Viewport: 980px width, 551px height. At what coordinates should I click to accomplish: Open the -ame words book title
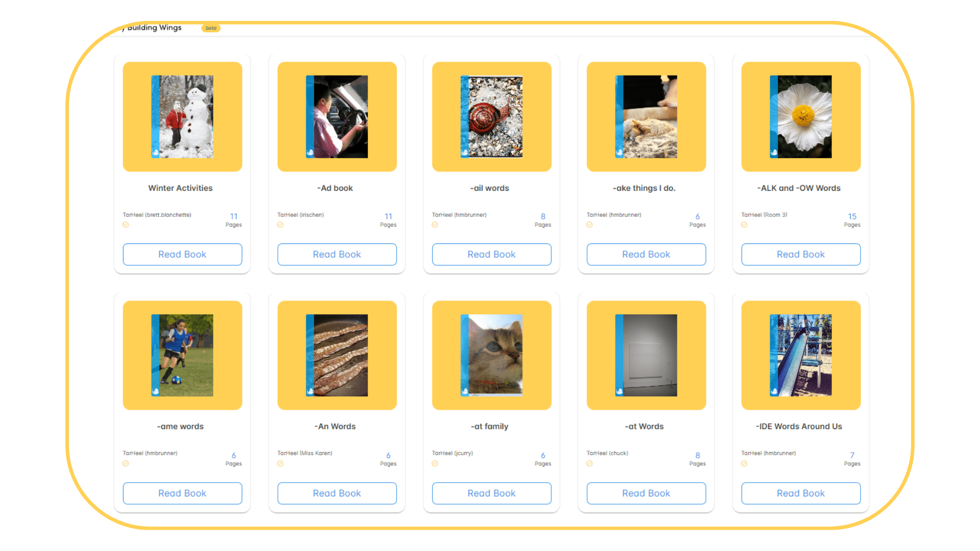click(x=180, y=427)
